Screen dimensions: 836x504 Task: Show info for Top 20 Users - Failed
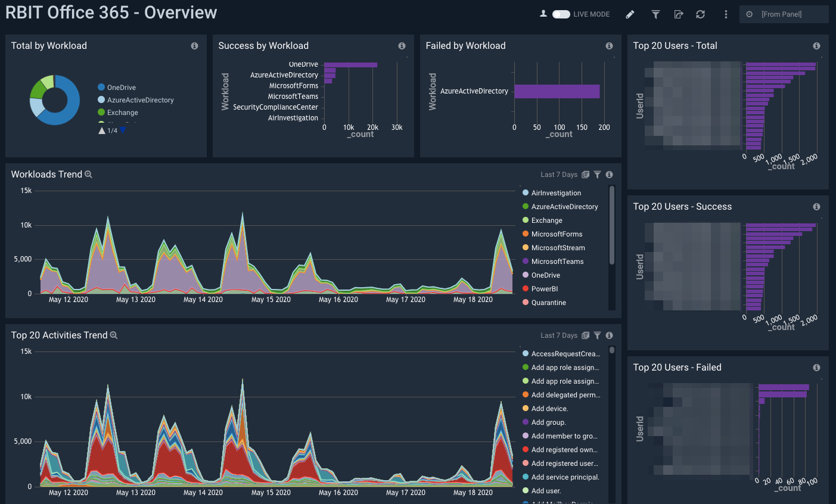tap(816, 368)
